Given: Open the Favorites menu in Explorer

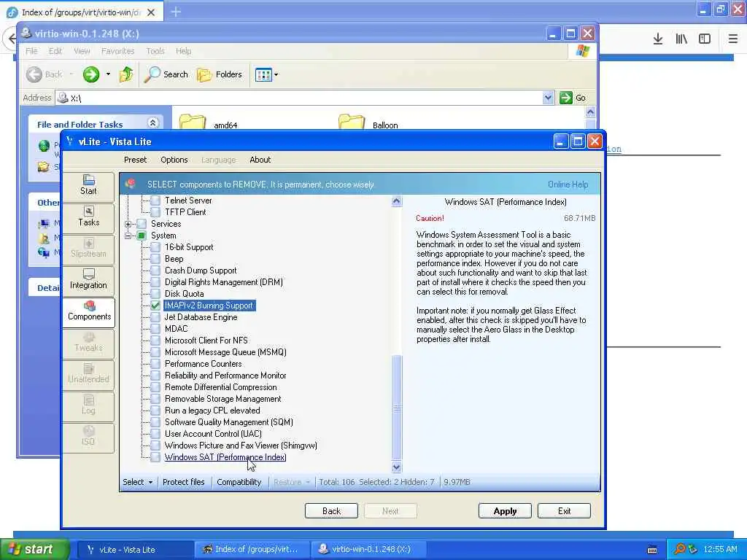Looking at the screenshot, I should 117,51.
